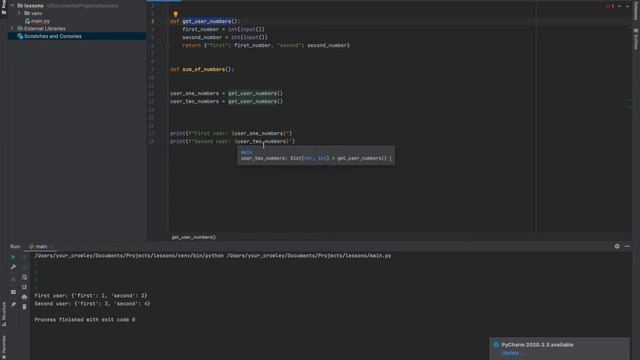The width and height of the screenshot is (640, 360).
Task: Click the restore layout icon in Run panel
Action: tap(13, 292)
